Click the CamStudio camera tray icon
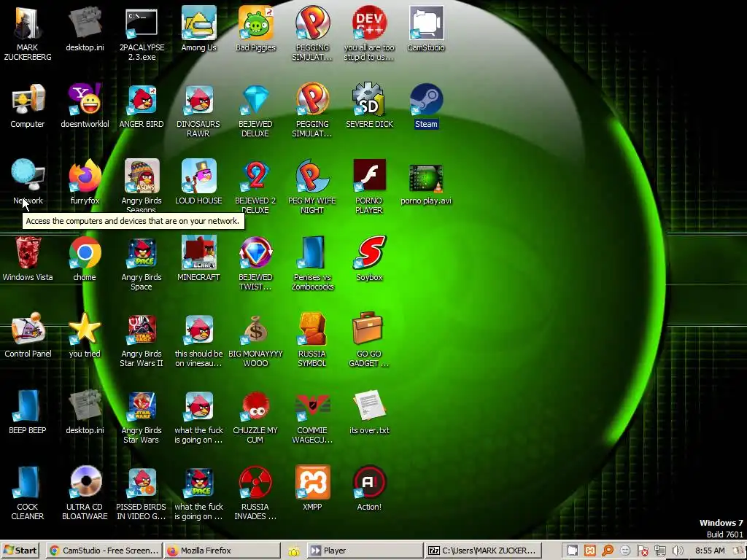This screenshot has height=560, width=747. click(572, 551)
